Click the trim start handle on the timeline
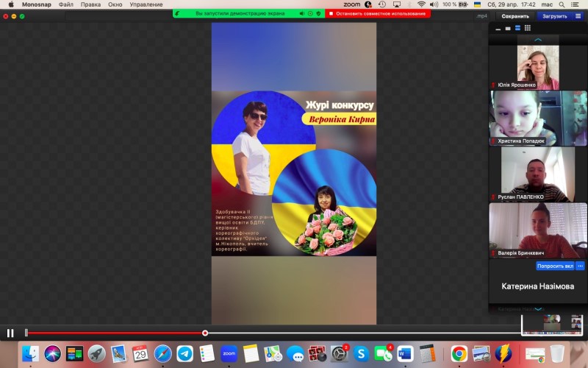This screenshot has width=588, height=368. pyautogui.click(x=26, y=333)
